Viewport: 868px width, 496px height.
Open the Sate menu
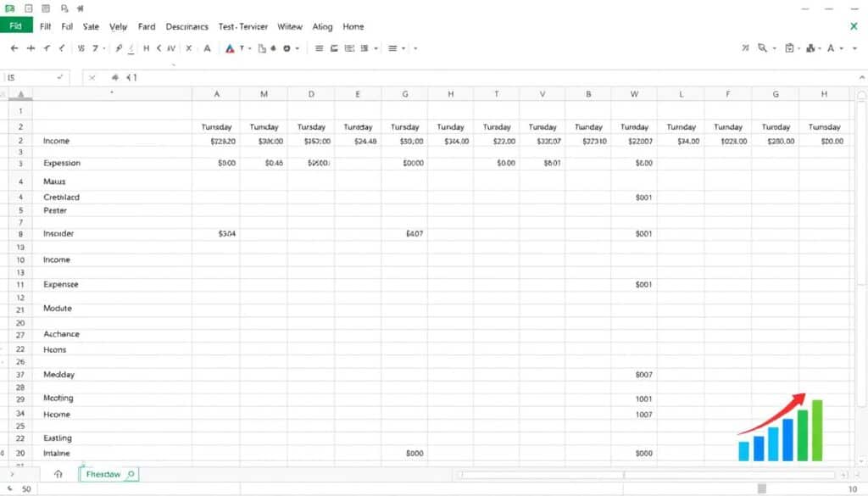(x=91, y=26)
